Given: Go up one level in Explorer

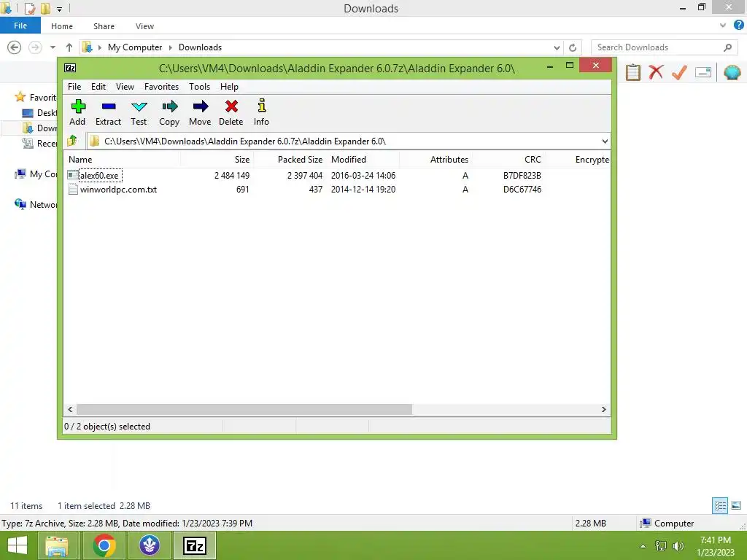Looking at the screenshot, I should [69, 47].
